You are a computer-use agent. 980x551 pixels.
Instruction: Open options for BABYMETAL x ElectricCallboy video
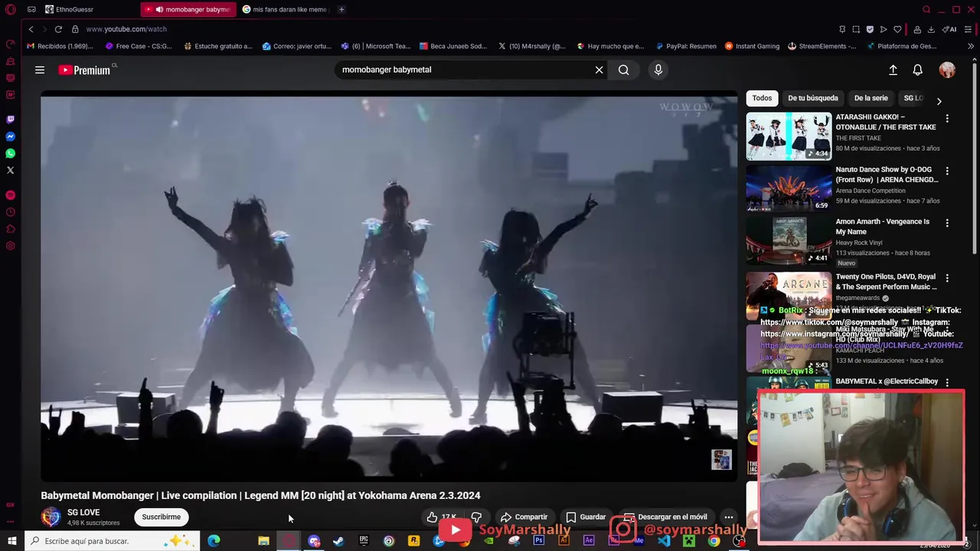[x=947, y=382]
